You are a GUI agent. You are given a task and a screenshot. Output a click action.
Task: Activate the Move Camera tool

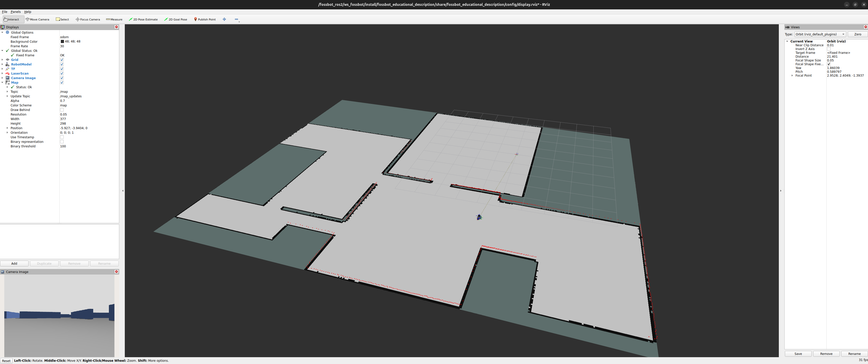[37, 19]
